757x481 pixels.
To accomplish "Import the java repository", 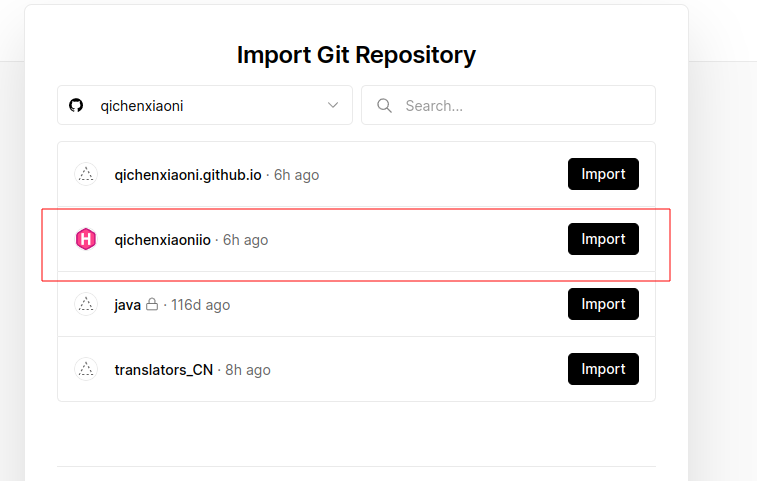I will click(x=603, y=304).
